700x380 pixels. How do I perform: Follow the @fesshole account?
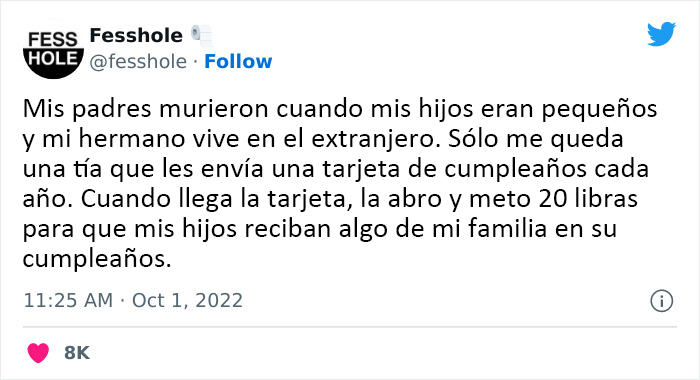[x=238, y=62]
